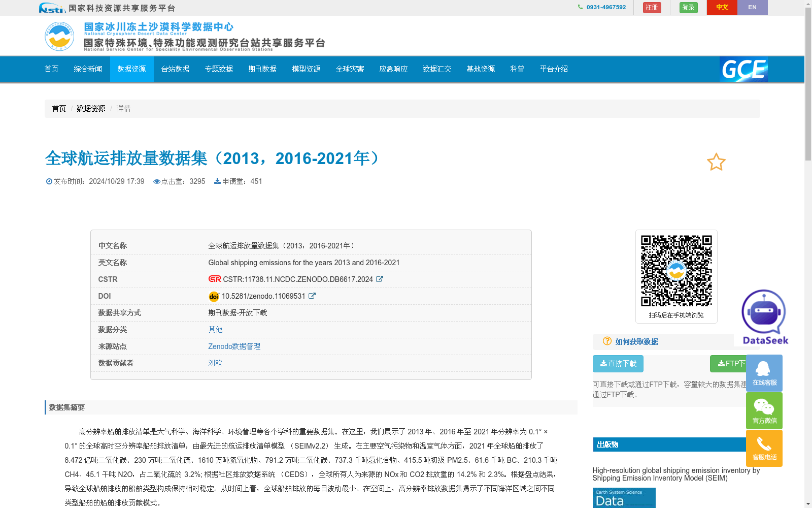Open 应急响应 menu item
Viewport: 812px width, 508px height.
(x=394, y=69)
